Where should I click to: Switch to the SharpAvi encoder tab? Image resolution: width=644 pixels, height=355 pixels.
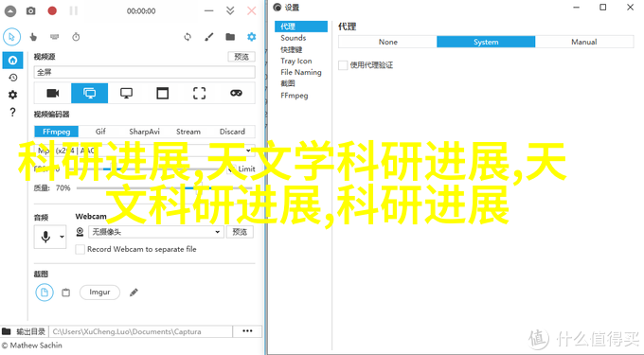[144, 132]
